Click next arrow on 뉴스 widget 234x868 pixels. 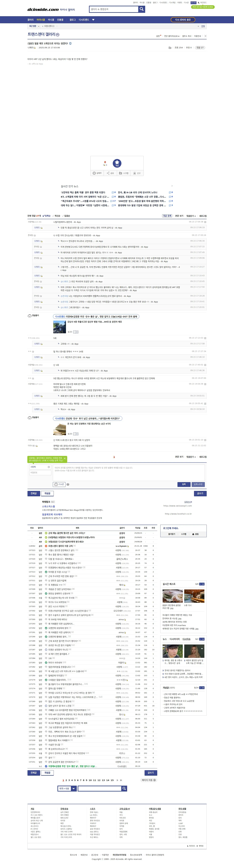point(203,639)
